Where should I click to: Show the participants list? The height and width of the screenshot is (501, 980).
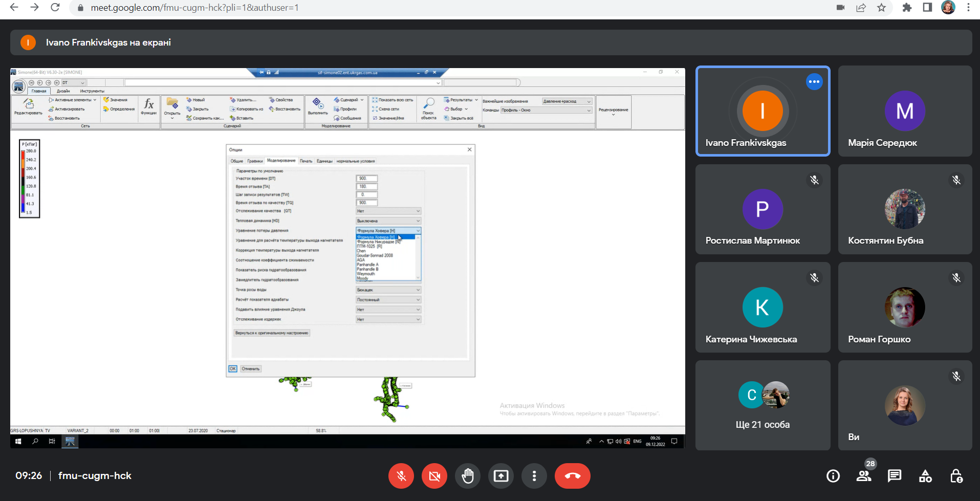864,476
